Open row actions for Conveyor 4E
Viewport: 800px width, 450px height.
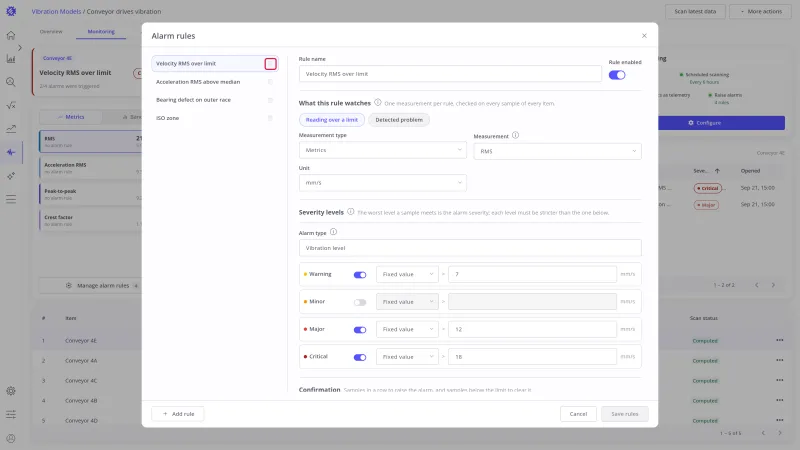coord(780,340)
